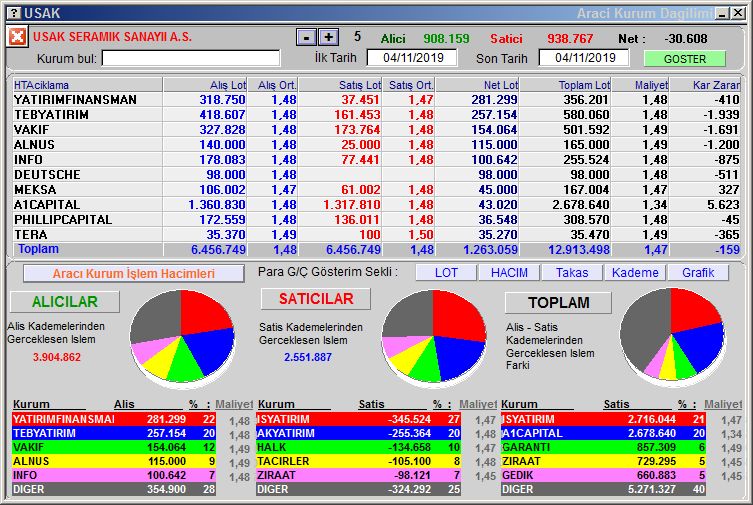Image resolution: width=753 pixels, height=505 pixels.
Task: Open the Grafik view
Action: pos(698,273)
